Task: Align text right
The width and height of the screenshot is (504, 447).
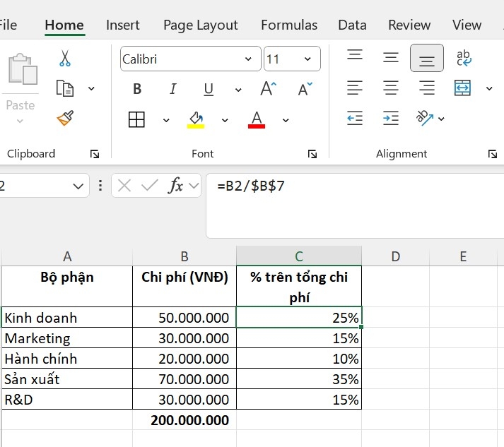Action: pos(427,88)
